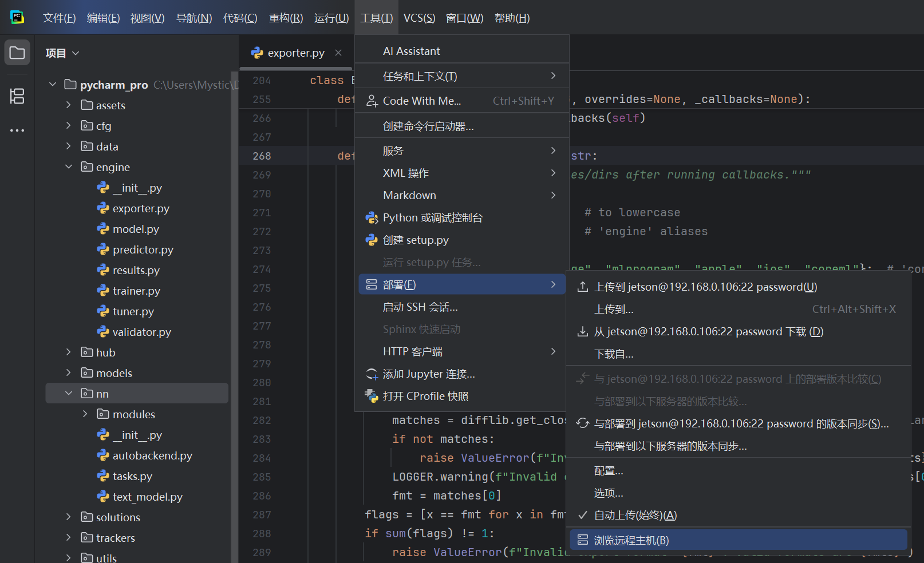Open the VCS(S) menu
Image resolution: width=924 pixels, height=563 pixels.
420,18
